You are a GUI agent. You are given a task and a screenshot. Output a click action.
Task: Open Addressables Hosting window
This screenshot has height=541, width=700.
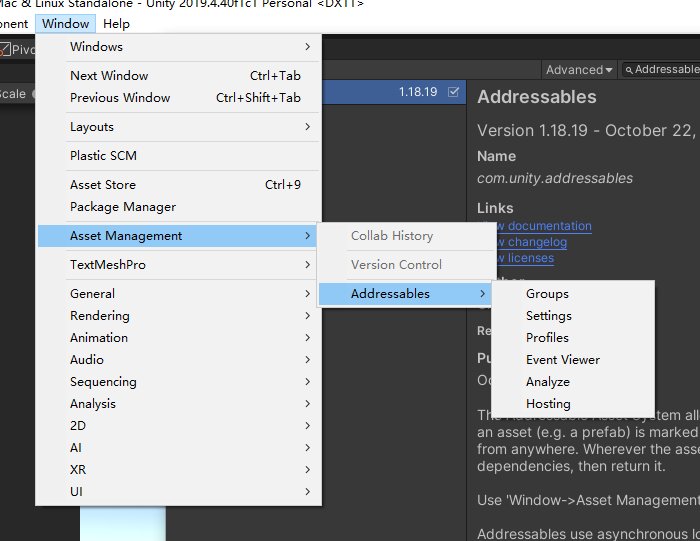point(573,404)
